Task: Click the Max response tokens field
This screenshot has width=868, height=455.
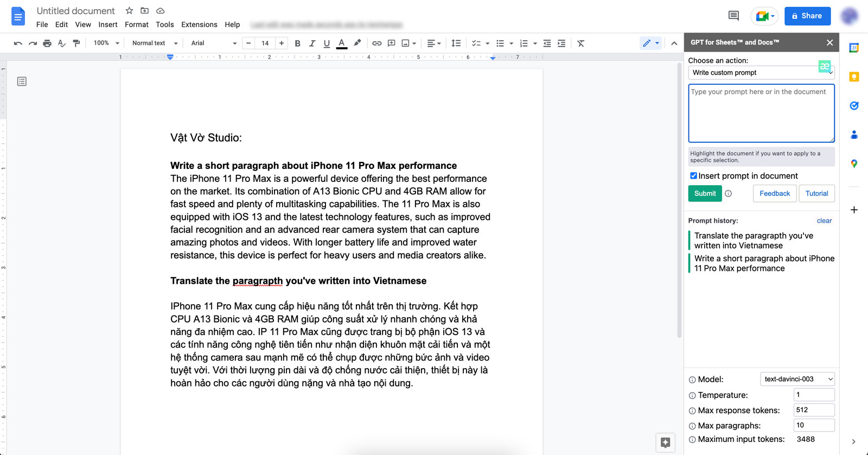Action: [814, 410]
